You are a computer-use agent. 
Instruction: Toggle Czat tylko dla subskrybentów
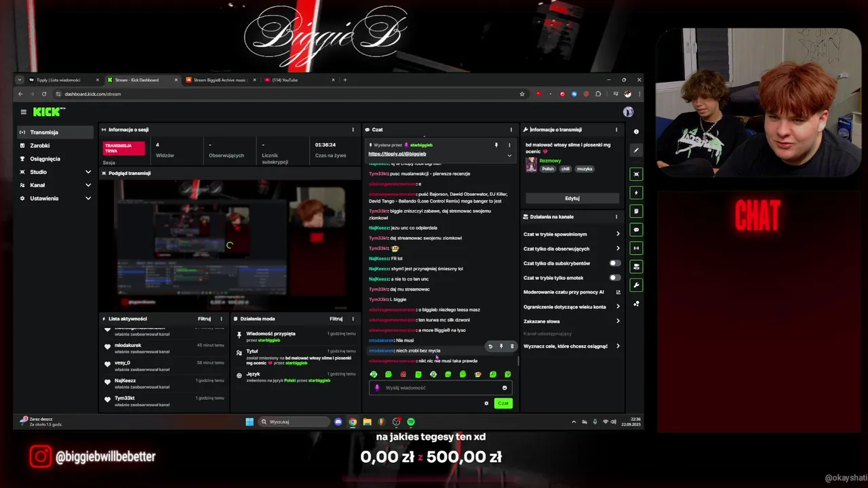[614, 263]
